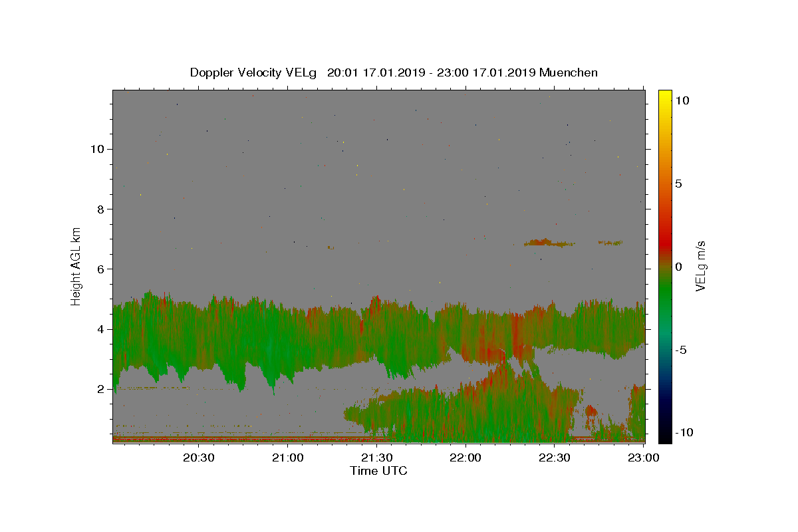
Task: Click the end date '23:00 17.01.2019' in title
Action: tap(486, 72)
